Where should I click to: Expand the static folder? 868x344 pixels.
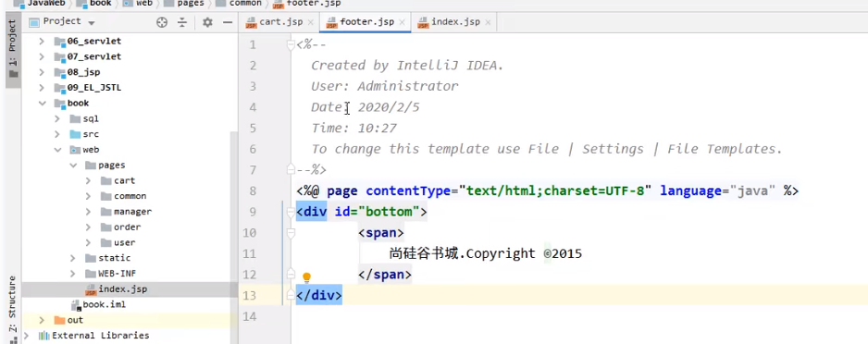pyautogui.click(x=72, y=258)
